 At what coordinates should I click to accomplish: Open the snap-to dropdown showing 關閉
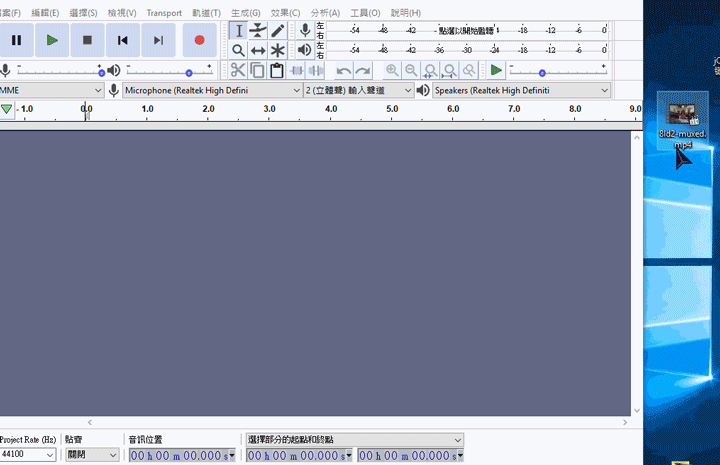tap(92, 454)
